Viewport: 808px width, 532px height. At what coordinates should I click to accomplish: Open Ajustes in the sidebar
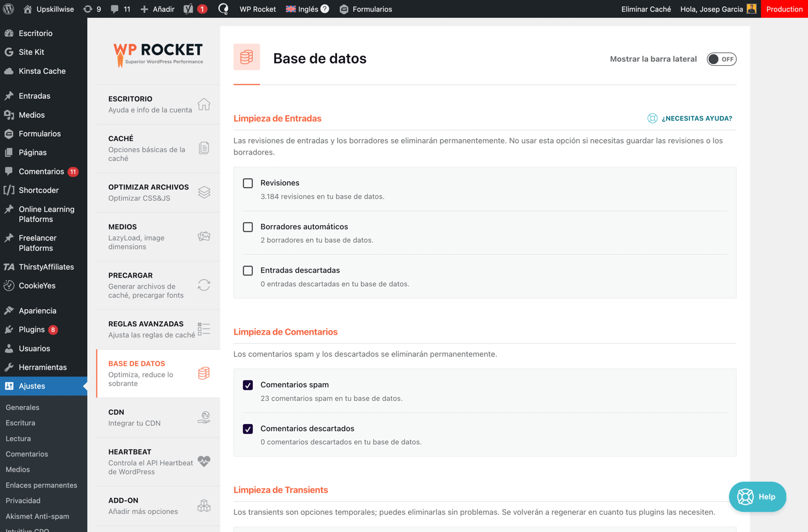click(x=43, y=386)
